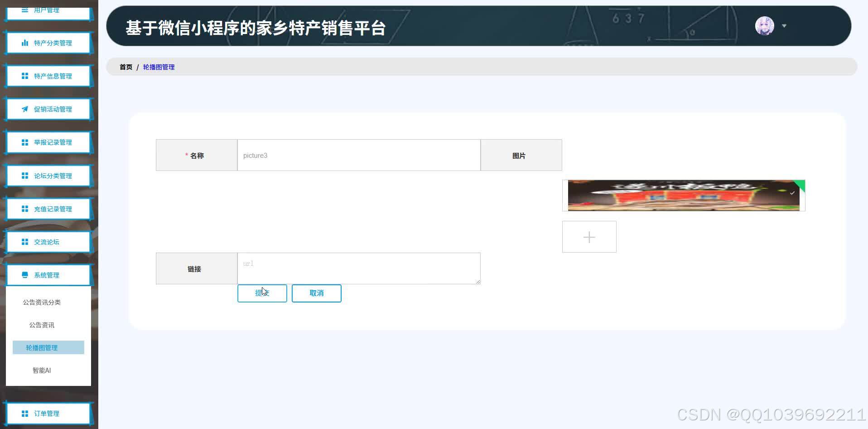Image resolution: width=868 pixels, height=429 pixels.
Task: Navigate to 首页 via the breadcrumb
Action: pos(125,67)
